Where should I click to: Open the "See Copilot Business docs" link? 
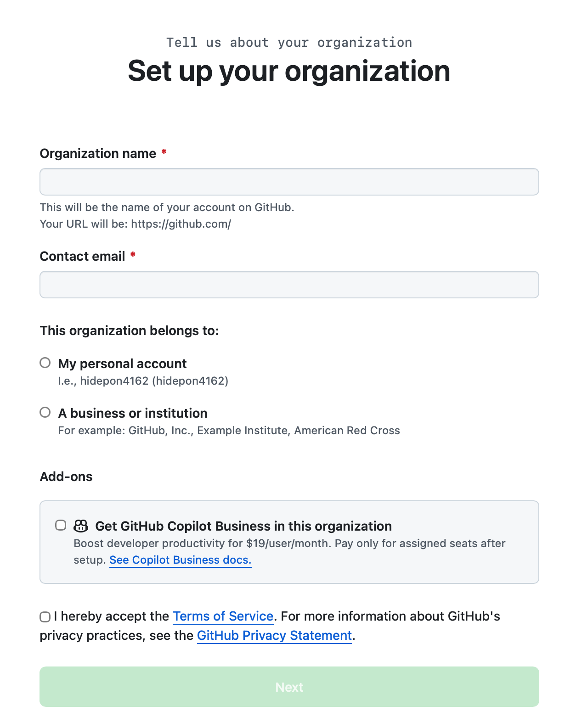click(x=180, y=560)
